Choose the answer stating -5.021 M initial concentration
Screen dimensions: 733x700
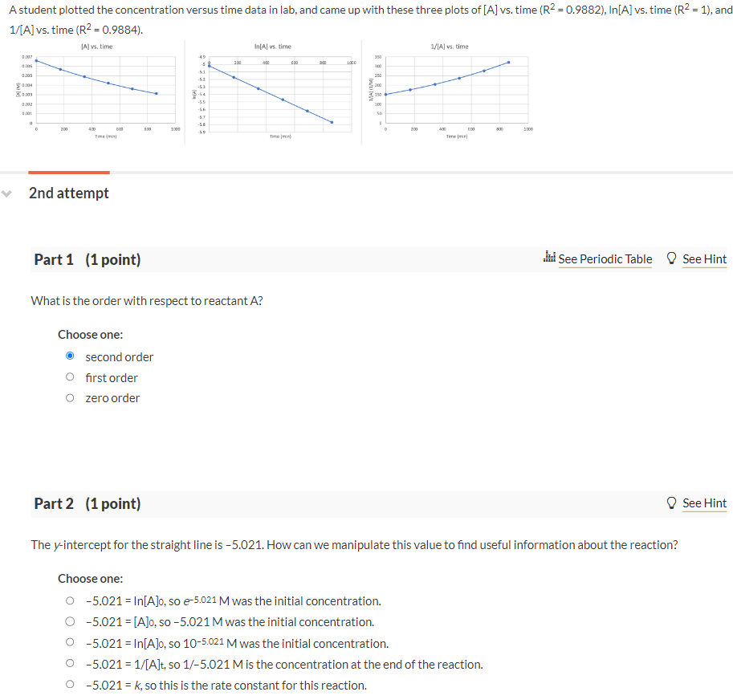70,621
